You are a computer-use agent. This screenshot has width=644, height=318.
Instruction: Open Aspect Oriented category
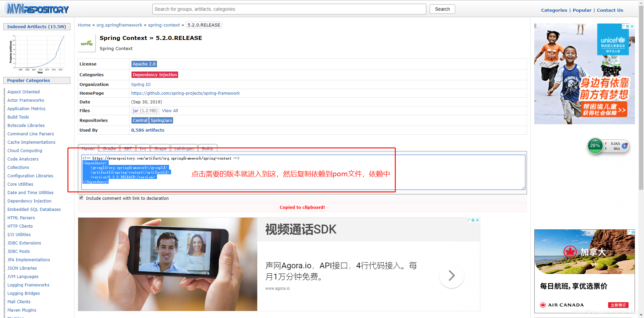[23, 92]
